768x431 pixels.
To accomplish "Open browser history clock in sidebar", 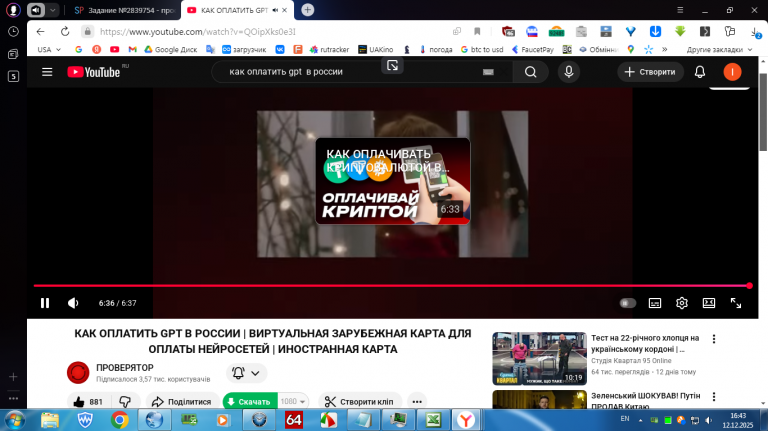I will coord(13,31).
